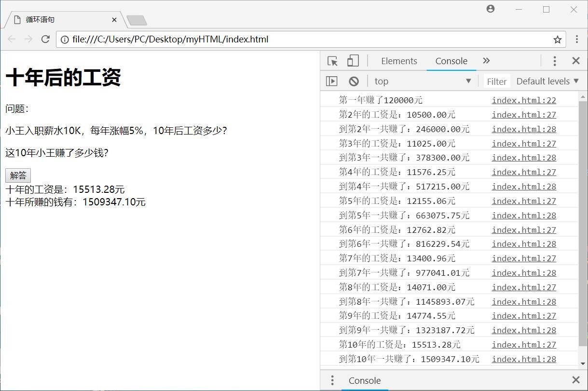This screenshot has width=588, height=391.
Task: Click result text 十年所赚的钱有：1509347.10元
Action: [x=75, y=202]
